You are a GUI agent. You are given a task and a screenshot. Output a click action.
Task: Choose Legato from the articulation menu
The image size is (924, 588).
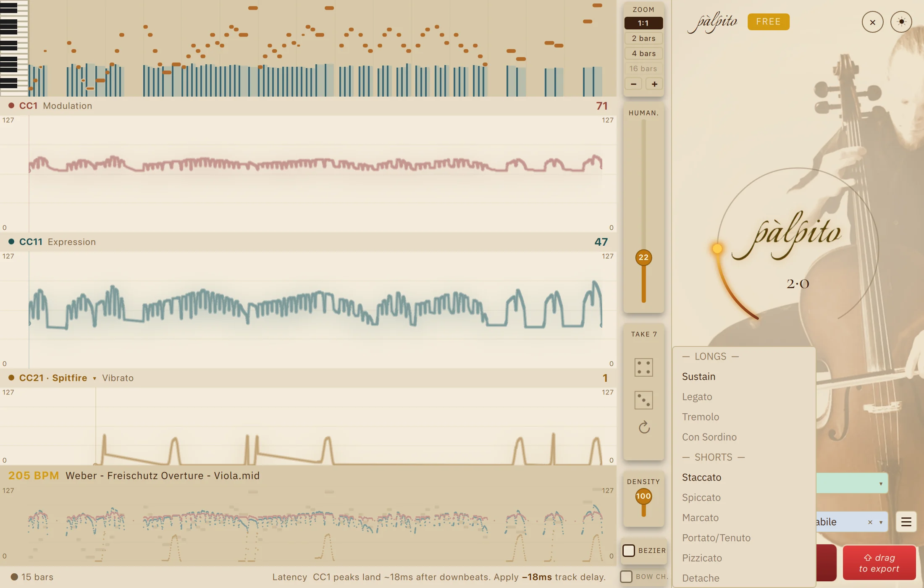[744, 397]
